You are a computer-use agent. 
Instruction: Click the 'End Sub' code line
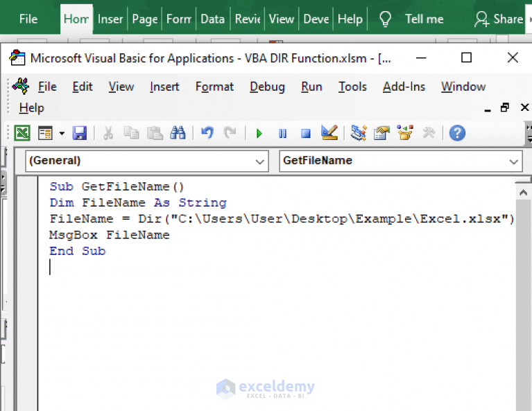78,252
